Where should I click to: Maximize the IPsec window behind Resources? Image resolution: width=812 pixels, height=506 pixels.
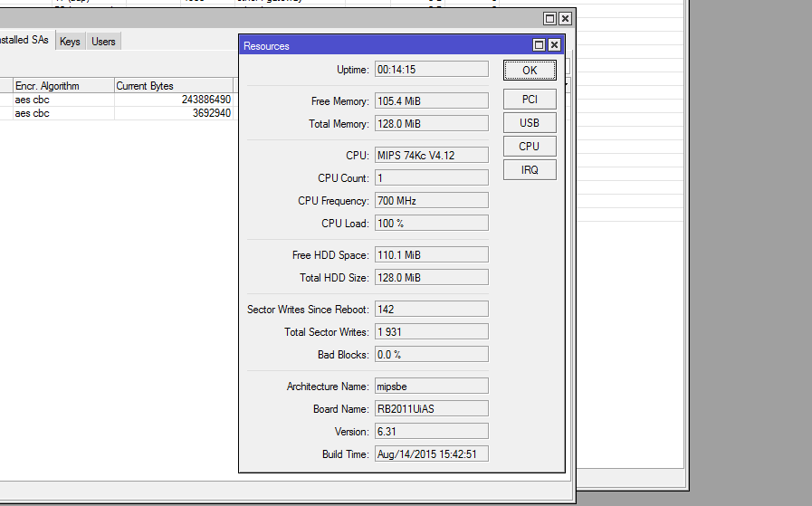(550, 18)
